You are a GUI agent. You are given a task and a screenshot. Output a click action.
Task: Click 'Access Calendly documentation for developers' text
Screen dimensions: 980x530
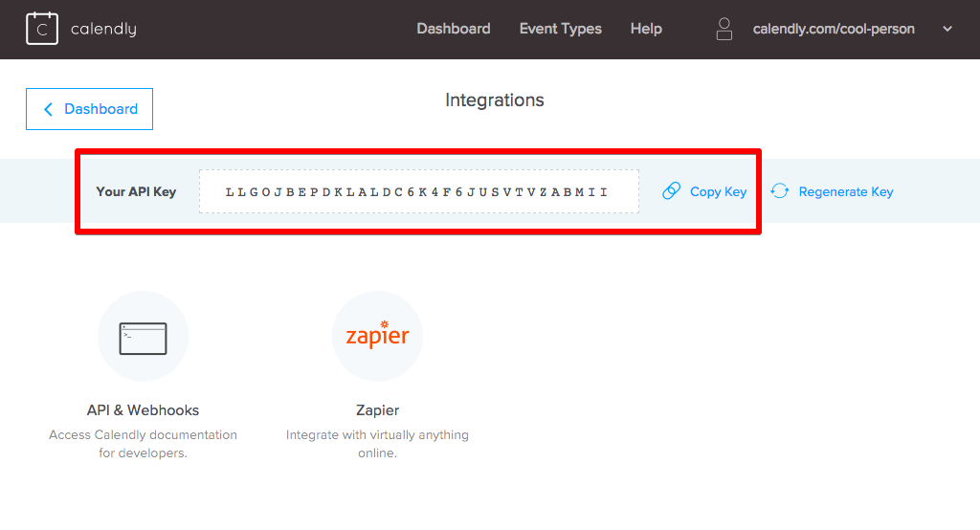(144, 444)
